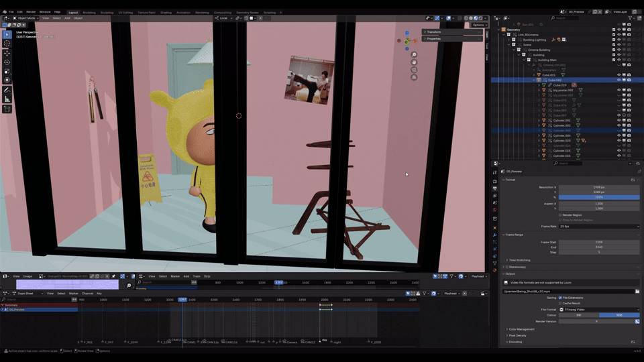Open the World properties tab
Viewport: 644px width, 362px height.
[x=495, y=210]
